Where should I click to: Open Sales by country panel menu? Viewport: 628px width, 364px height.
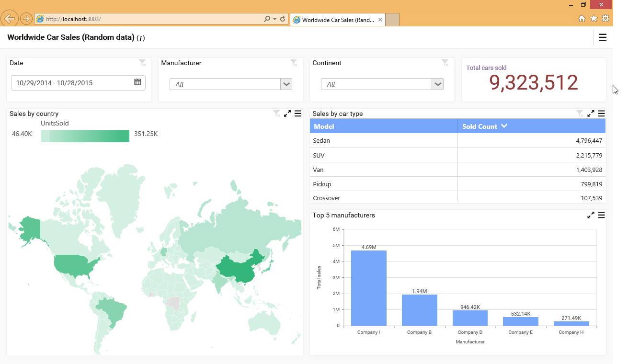point(298,114)
